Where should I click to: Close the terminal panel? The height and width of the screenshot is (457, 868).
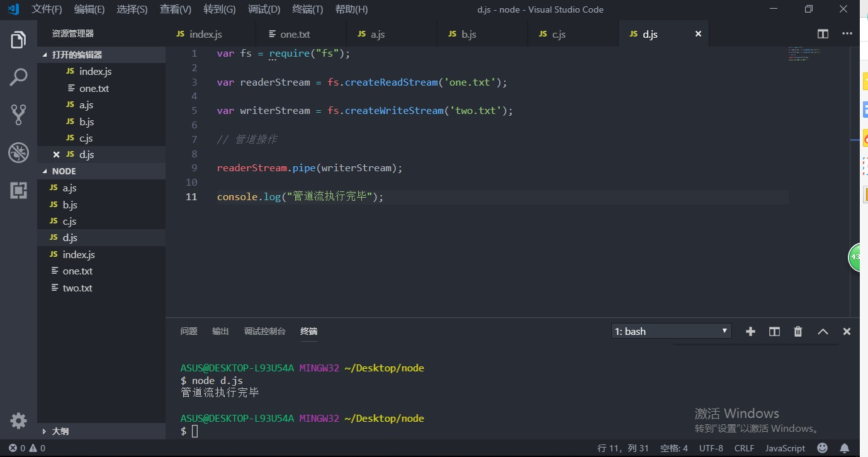pos(847,331)
